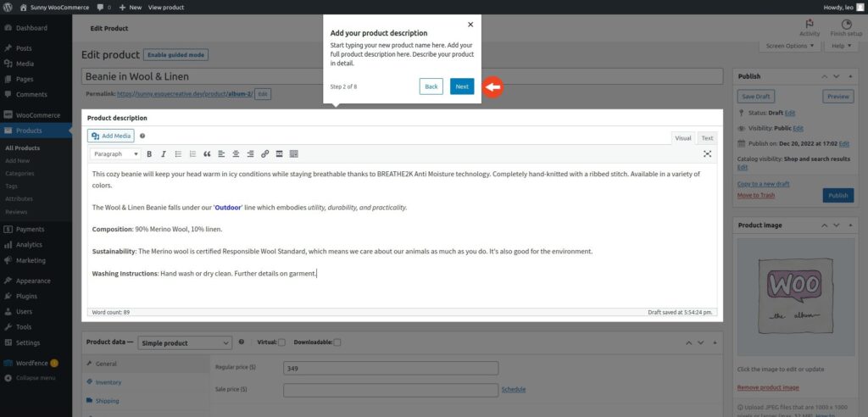Enable distraction-free fullscreen editor
The image size is (868, 417).
[x=708, y=154]
